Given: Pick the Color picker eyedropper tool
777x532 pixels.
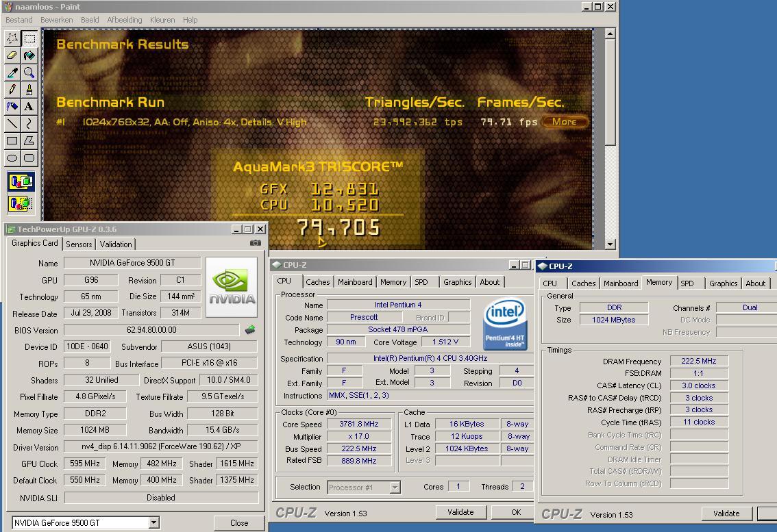Looking at the screenshot, I should (x=12, y=73).
